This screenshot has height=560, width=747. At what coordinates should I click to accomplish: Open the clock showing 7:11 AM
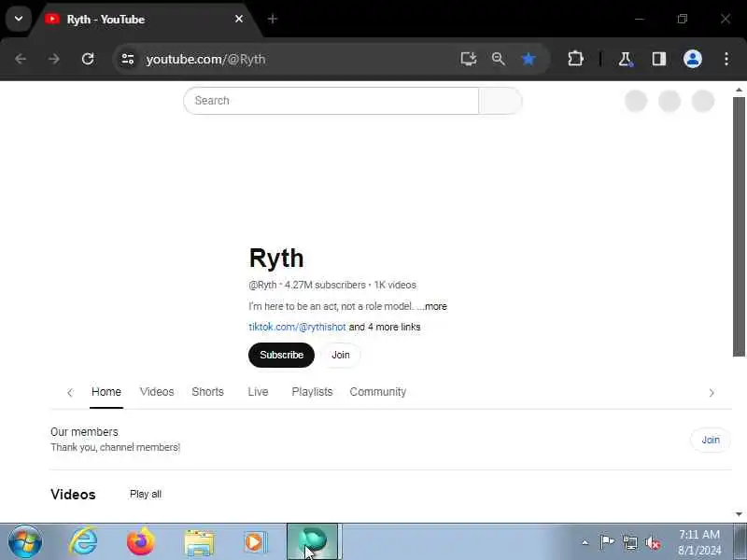click(x=699, y=542)
